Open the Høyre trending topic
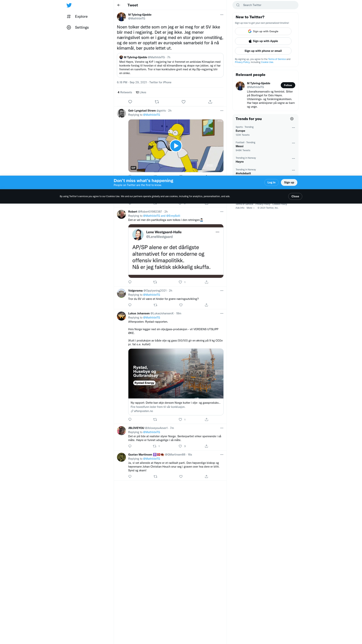The width and height of the screenshot is (362, 644). [265, 160]
